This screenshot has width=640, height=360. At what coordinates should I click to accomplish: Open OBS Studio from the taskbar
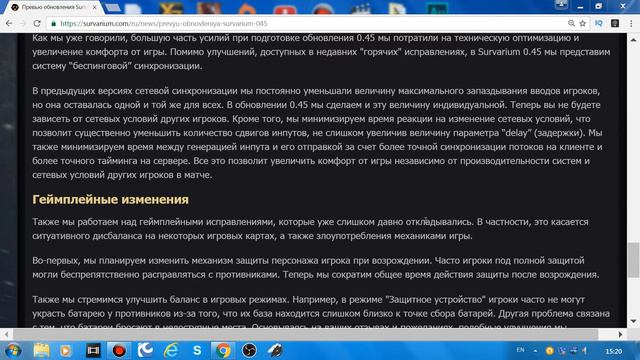249,350
